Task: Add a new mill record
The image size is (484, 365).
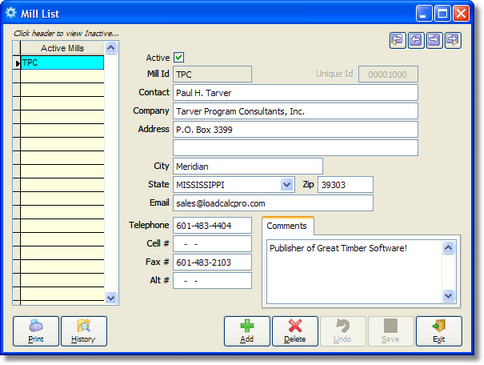Action: click(247, 331)
